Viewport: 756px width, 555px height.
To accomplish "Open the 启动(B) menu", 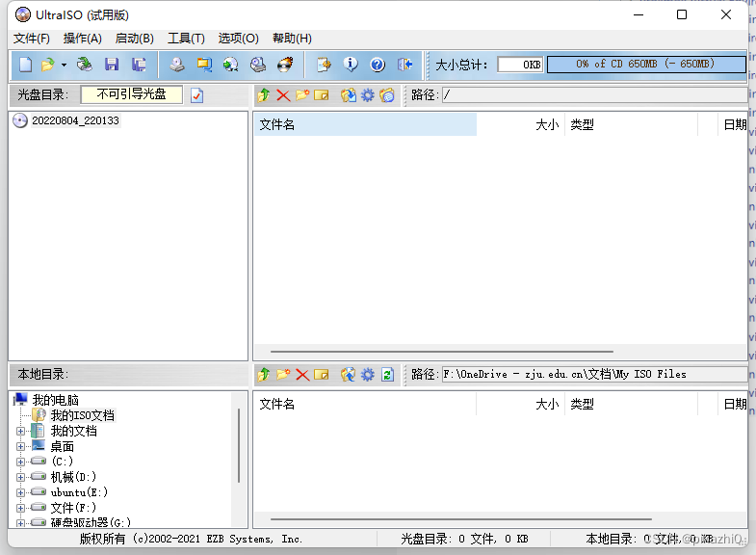I will tap(135, 39).
